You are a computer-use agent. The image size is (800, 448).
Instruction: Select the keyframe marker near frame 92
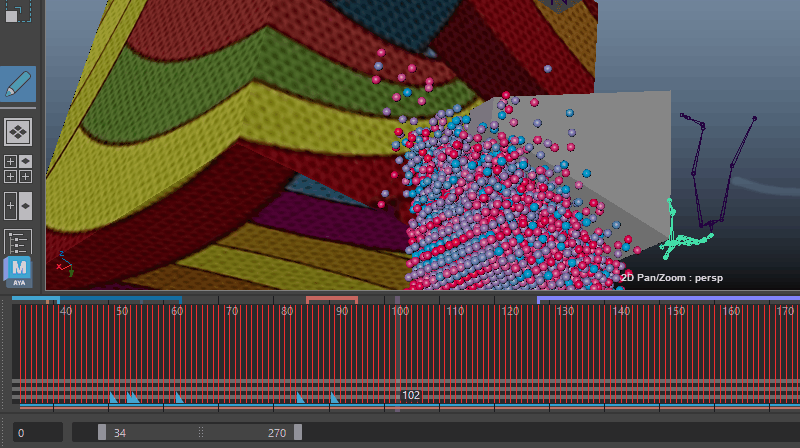pos(335,398)
